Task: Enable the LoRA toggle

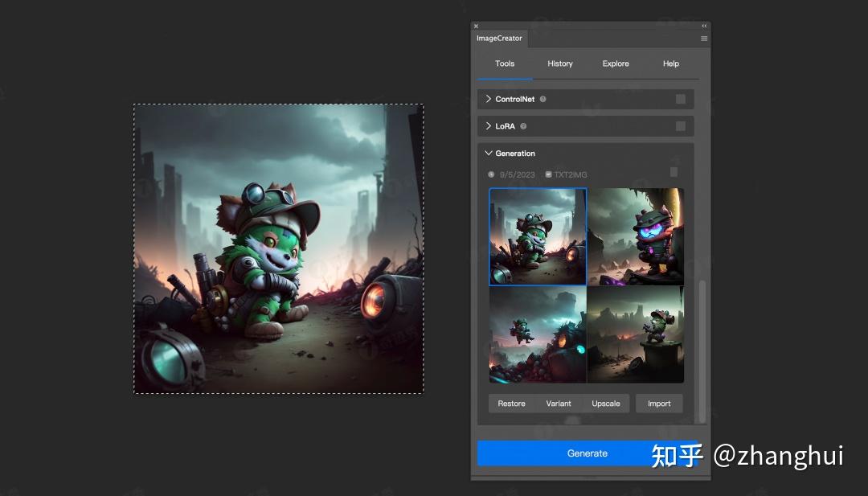Action: click(x=682, y=125)
